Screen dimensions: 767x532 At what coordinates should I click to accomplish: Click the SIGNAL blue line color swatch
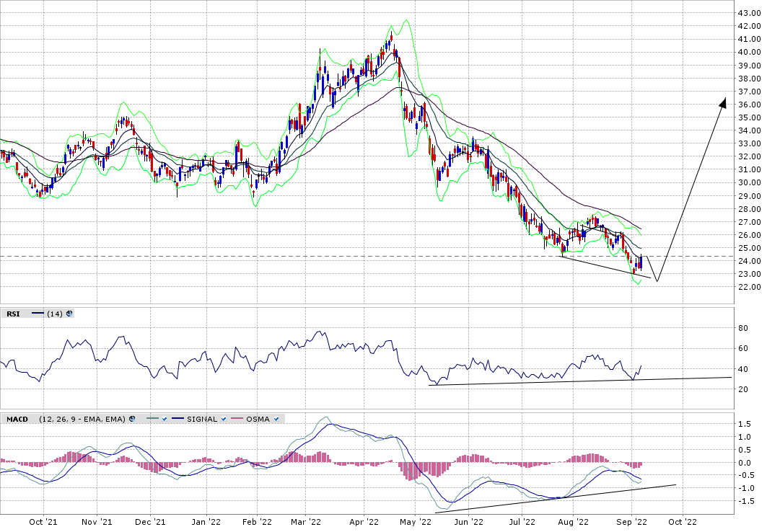(177, 419)
